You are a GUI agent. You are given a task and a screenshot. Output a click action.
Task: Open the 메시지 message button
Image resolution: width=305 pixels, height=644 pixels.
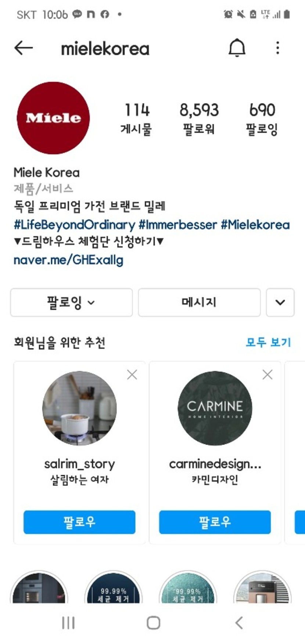199,302
